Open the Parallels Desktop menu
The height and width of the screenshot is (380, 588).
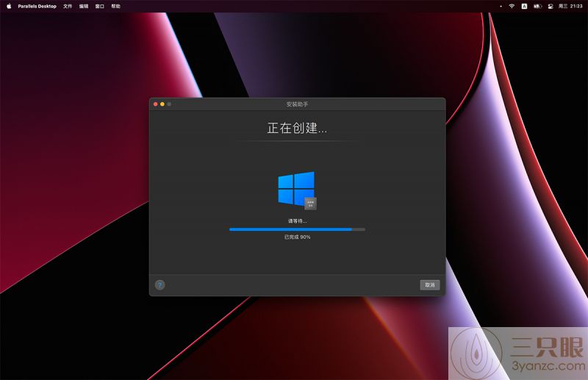coord(37,6)
